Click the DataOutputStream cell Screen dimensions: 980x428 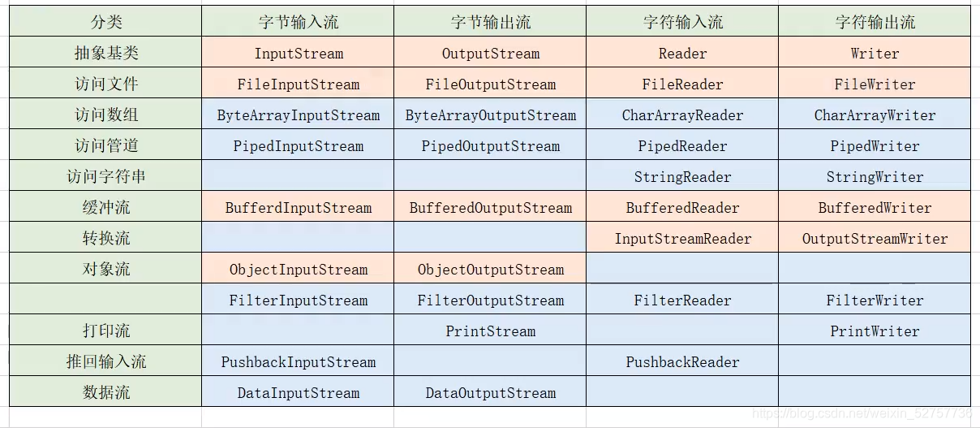[490, 392]
